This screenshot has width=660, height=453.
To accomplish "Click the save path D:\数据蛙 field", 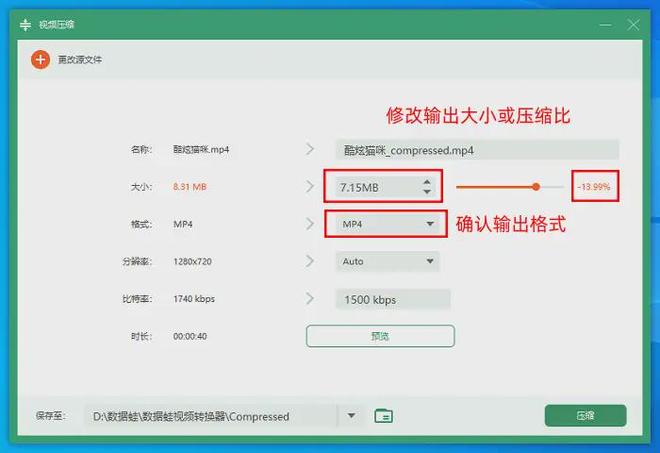I will pyautogui.click(x=210, y=416).
